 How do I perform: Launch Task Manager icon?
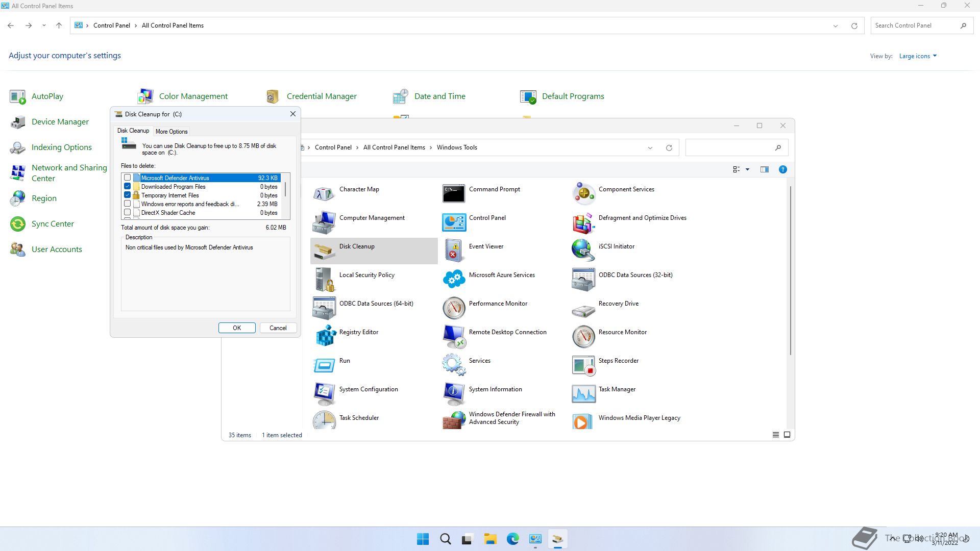click(583, 394)
